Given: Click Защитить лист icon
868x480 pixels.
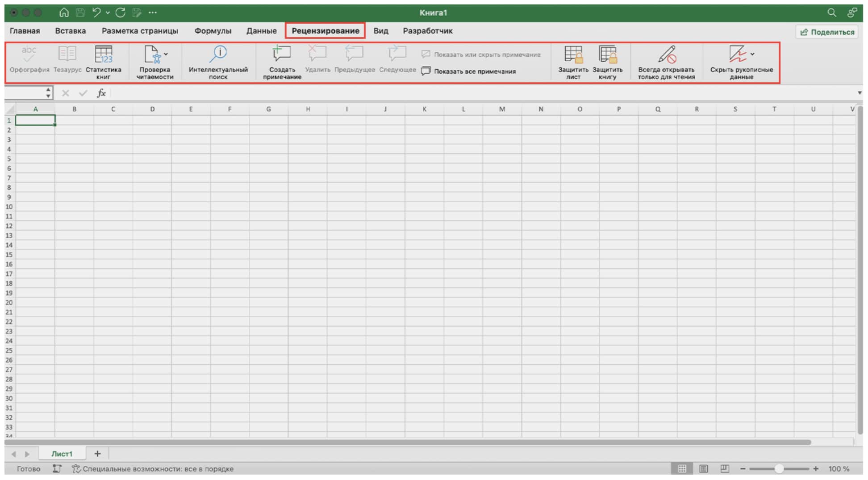Looking at the screenshot, I should (573, 55).
